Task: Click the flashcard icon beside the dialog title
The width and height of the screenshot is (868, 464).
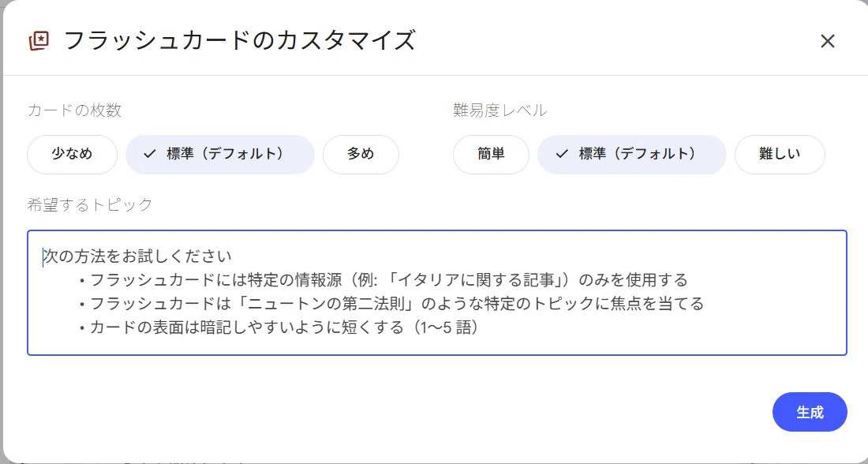Action: [x=39, y=41]
